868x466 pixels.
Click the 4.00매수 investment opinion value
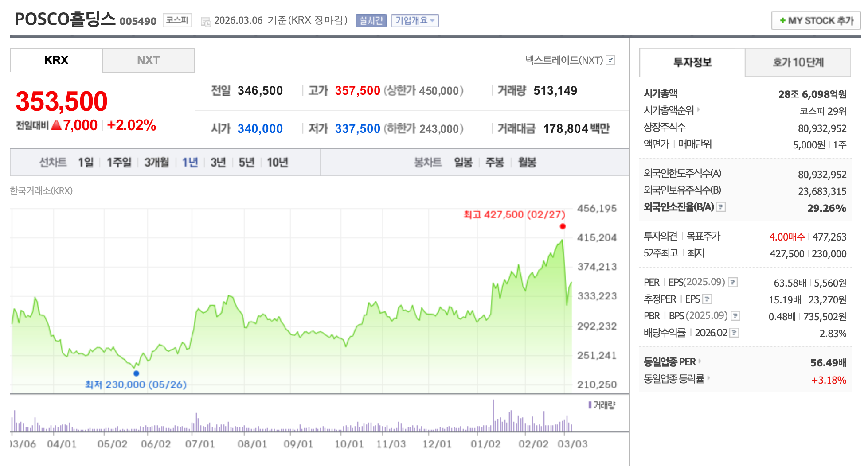[787, 237]
